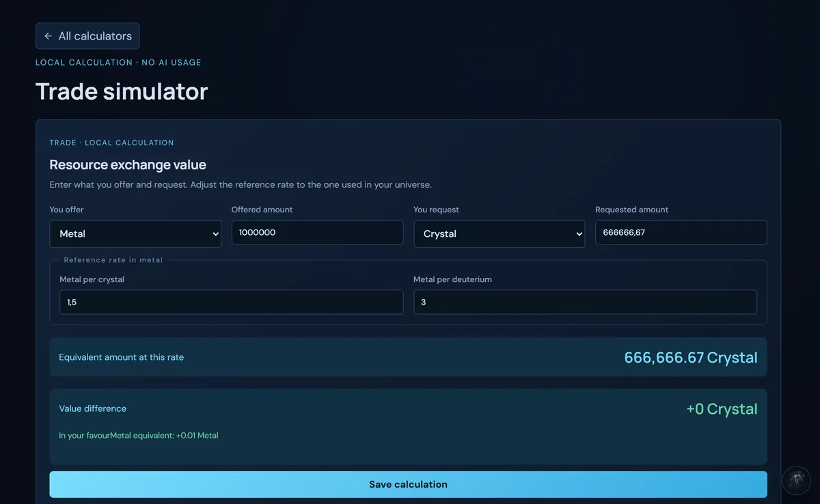Click the Offered amount input field
This screenshot has width=820, height=504.
[318, 232]
